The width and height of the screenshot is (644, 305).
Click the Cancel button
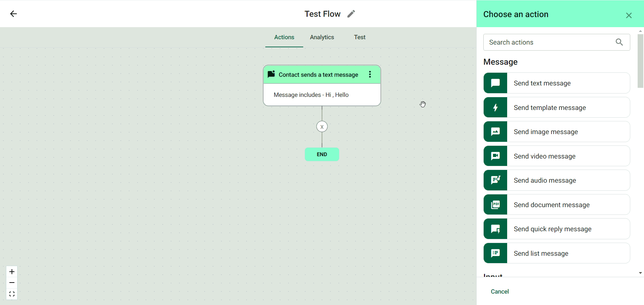click(500, 292)
